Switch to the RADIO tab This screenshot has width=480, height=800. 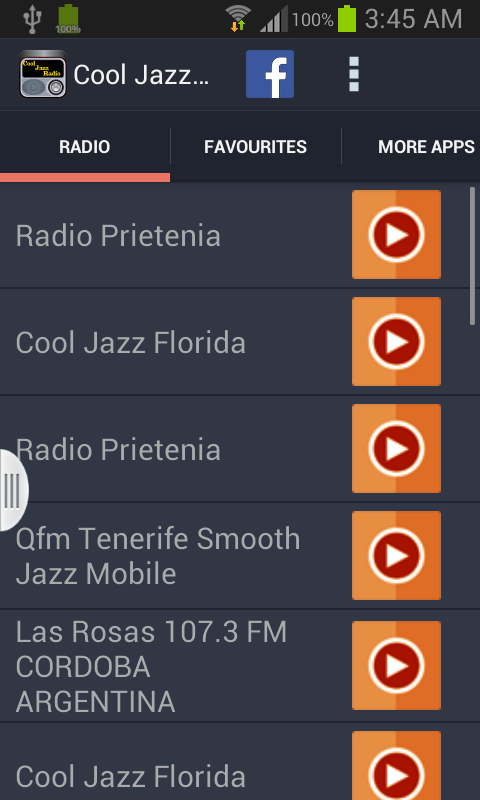pyautogui.click(x=85, y=147)
